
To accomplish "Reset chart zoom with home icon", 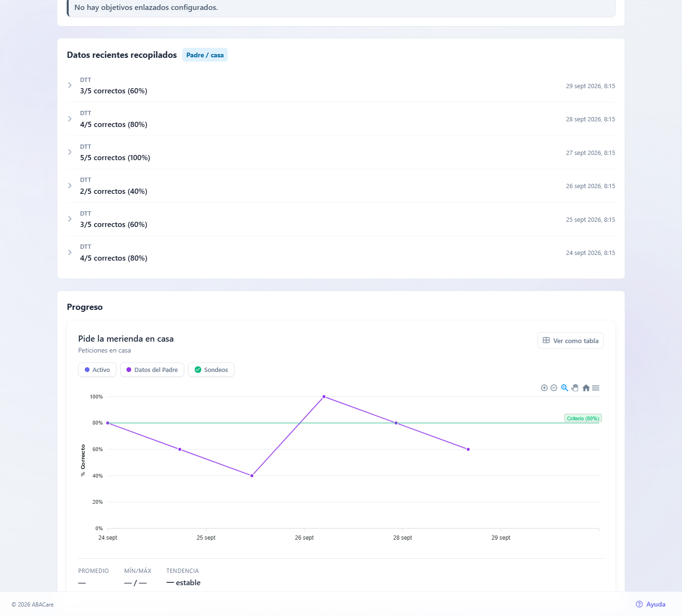I will 586,388.
